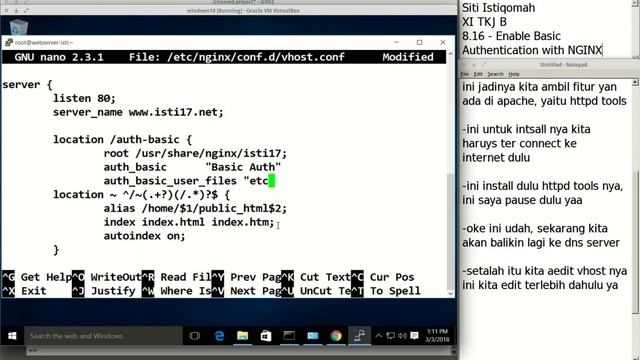Click the terminal scrollbar up arrow

(450, 53)
